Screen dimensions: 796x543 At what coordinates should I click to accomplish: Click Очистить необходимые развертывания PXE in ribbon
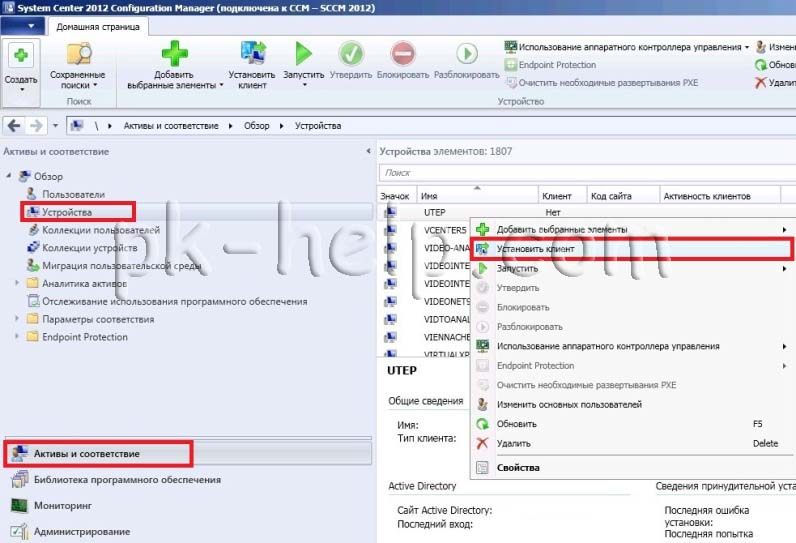coord(601,83)
